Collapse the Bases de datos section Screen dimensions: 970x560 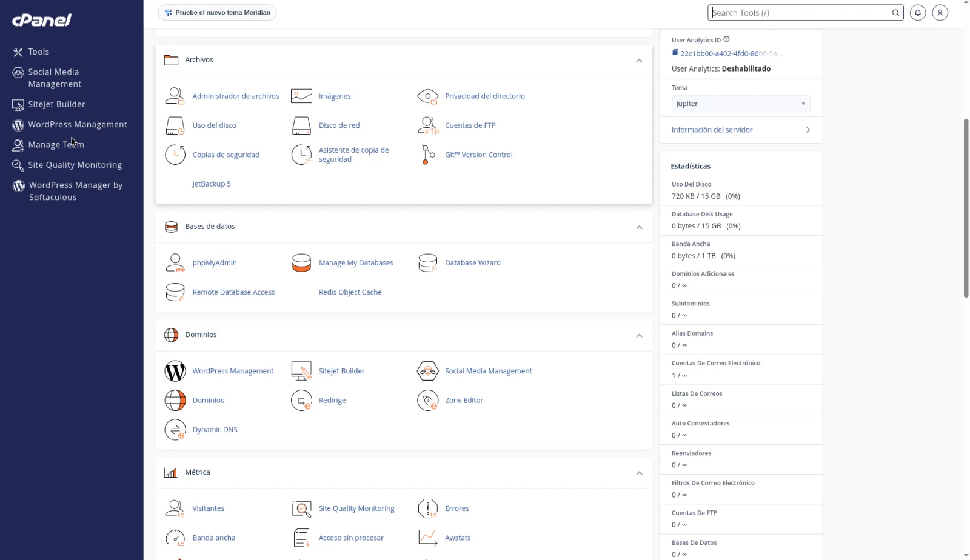[x=639, y=227]
